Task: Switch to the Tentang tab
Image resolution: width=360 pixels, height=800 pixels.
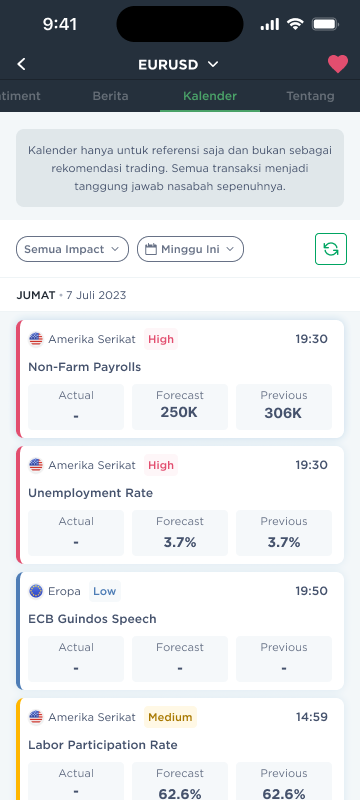Action: click(311, 96)
